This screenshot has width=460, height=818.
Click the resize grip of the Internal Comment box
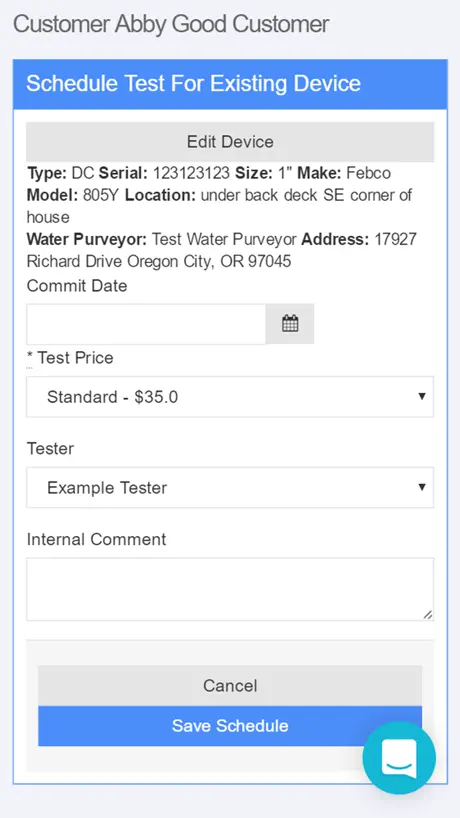pyautogui.click(x=428, y=615)
